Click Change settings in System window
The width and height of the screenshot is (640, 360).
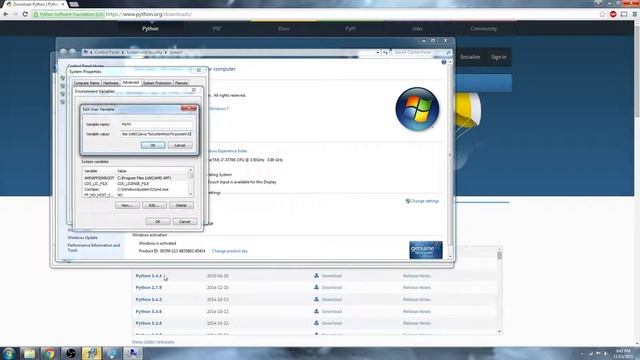pyautogui.click(x=424, y=201)
